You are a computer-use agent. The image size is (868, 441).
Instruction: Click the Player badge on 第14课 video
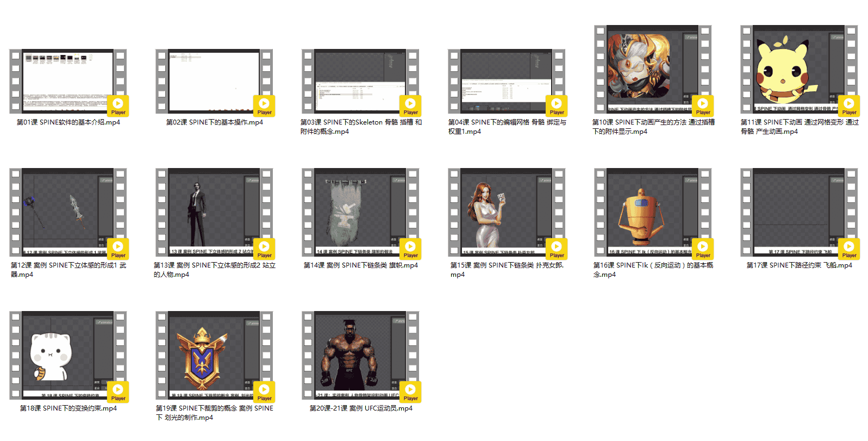pos(410,249)
